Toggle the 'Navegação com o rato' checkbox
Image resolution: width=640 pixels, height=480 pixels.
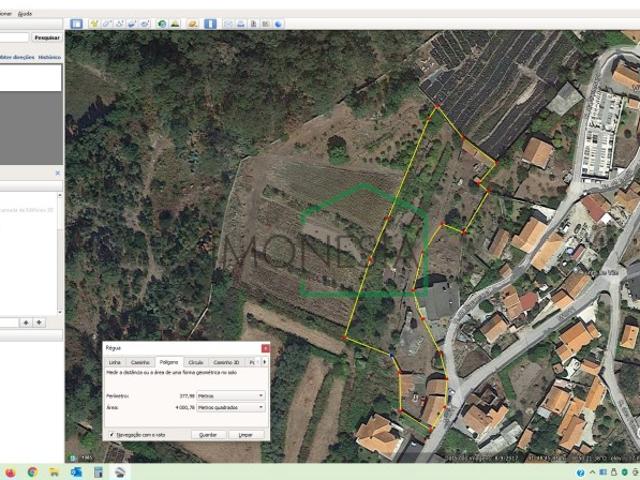111,435
